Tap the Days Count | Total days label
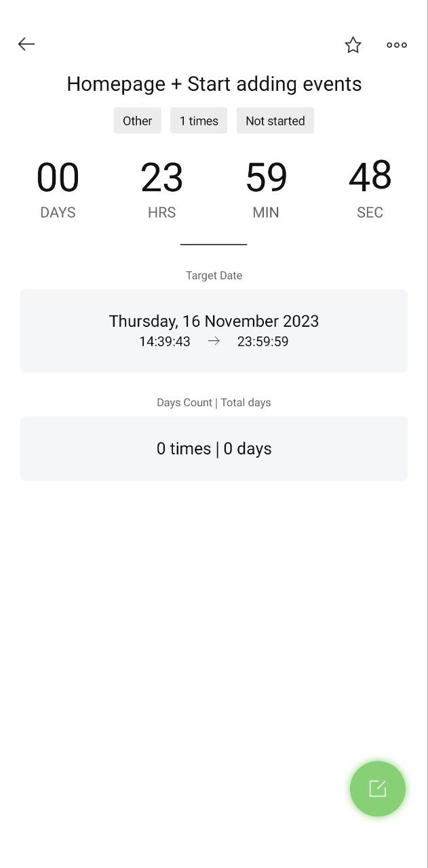The width and height of the screenshot is (428, 868). [214, 402]
